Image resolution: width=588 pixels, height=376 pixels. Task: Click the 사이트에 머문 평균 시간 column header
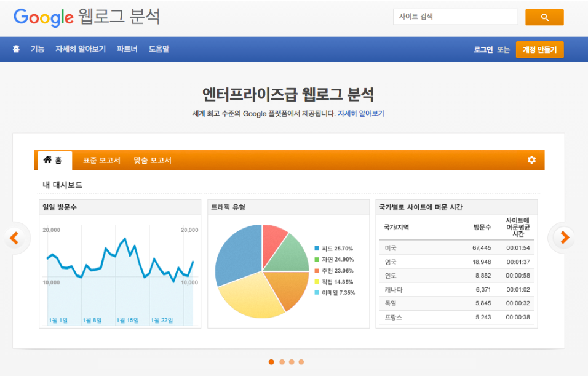[x=518, y=227]
